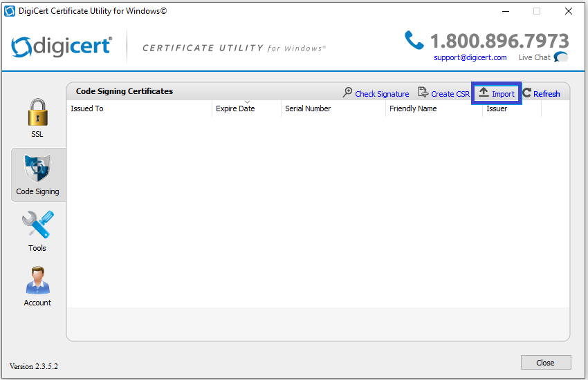
Task: Select the Code Signing shield icon
Action: (x=37, y=168)
